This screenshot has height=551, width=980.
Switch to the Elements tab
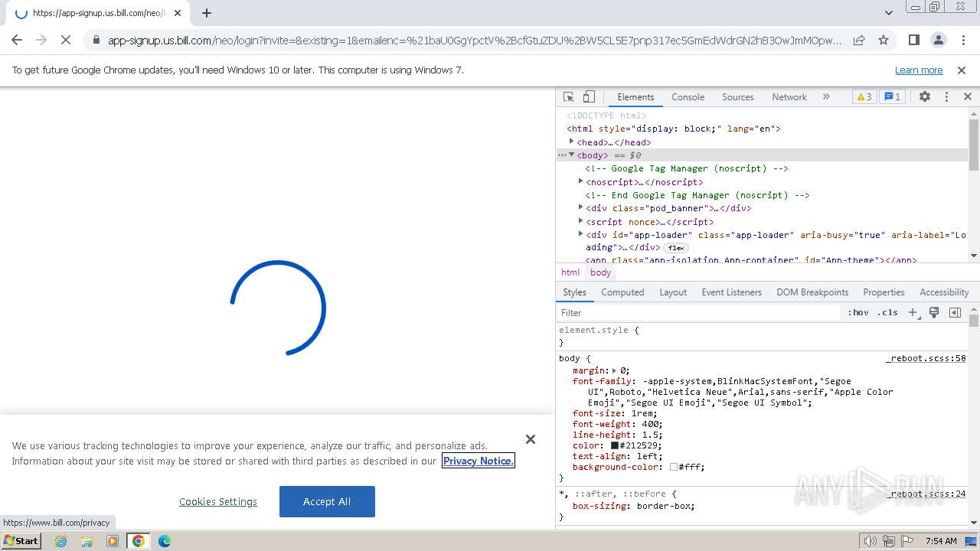pos(635,97)
